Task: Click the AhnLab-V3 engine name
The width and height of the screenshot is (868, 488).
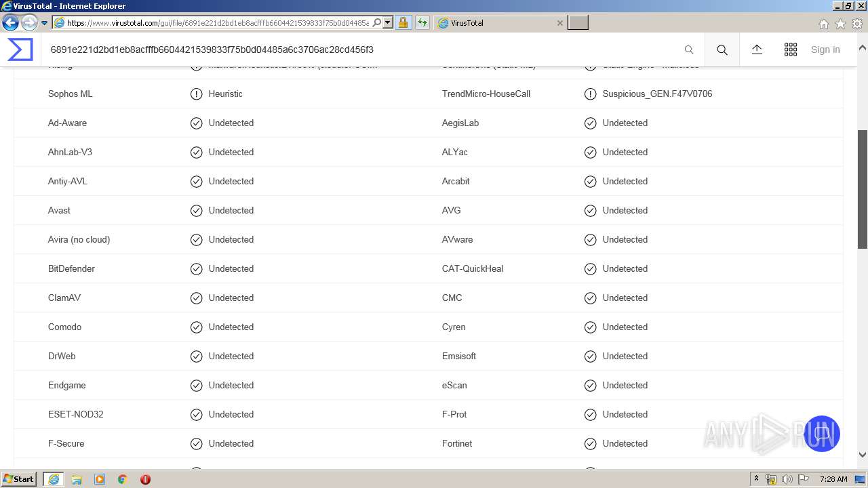Action: (x=70, y=152)
